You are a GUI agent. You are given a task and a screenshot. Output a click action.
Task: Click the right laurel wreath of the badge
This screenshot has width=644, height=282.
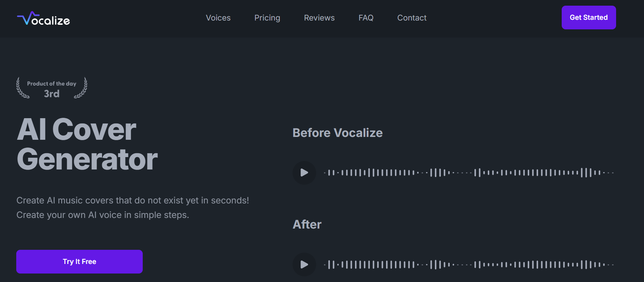(82, 88)
